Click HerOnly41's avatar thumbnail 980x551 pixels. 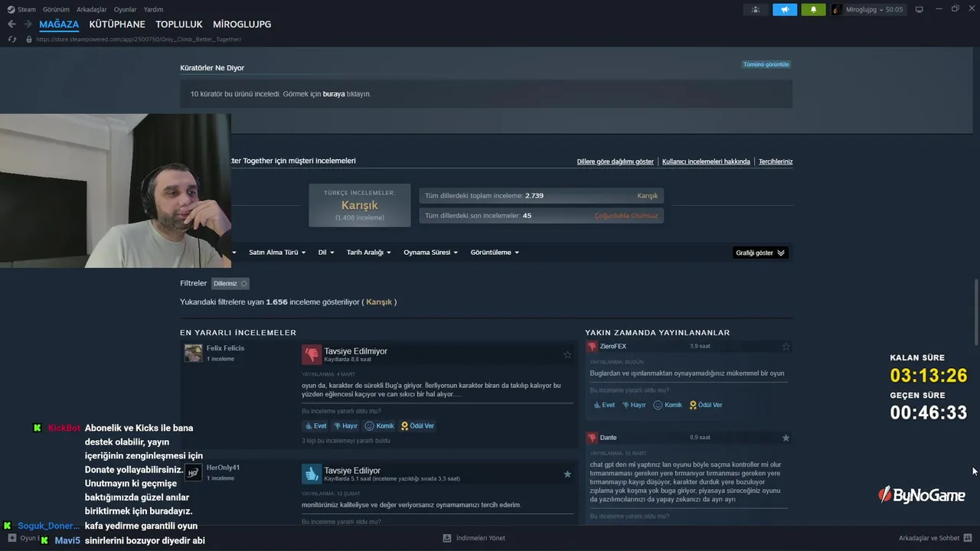[193, 472]
